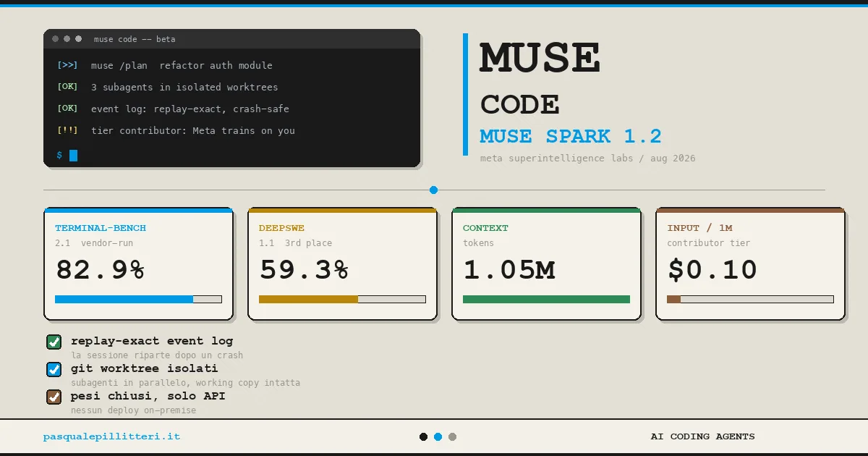Click '2.1 vendor-run' subtitle
Screen dimensions: 868x456
point(94,243)
